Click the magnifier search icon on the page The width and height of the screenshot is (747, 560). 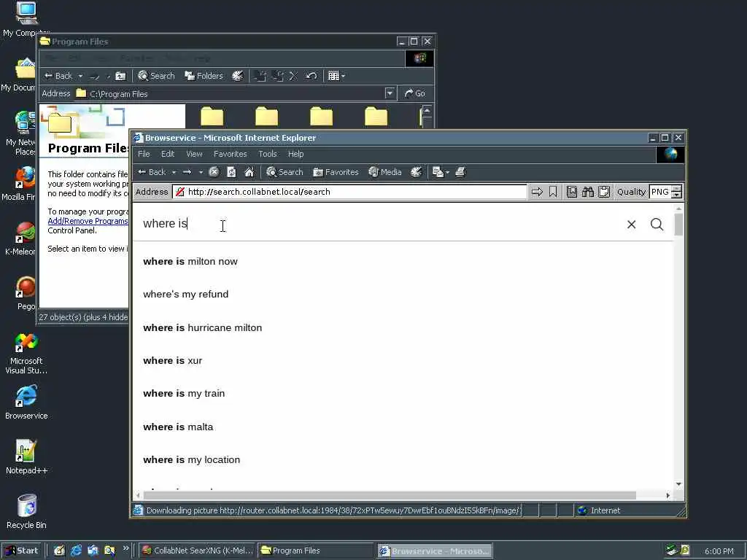[x=657, y=225]
